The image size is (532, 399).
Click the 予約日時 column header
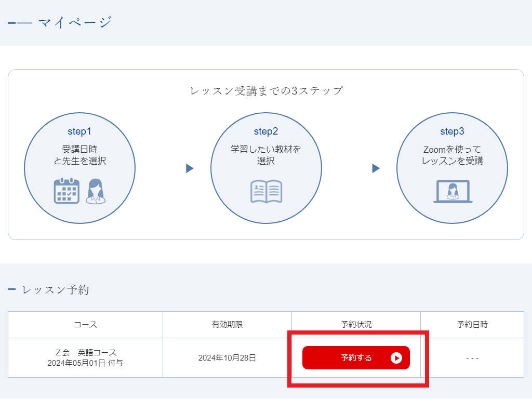[472, 325]
